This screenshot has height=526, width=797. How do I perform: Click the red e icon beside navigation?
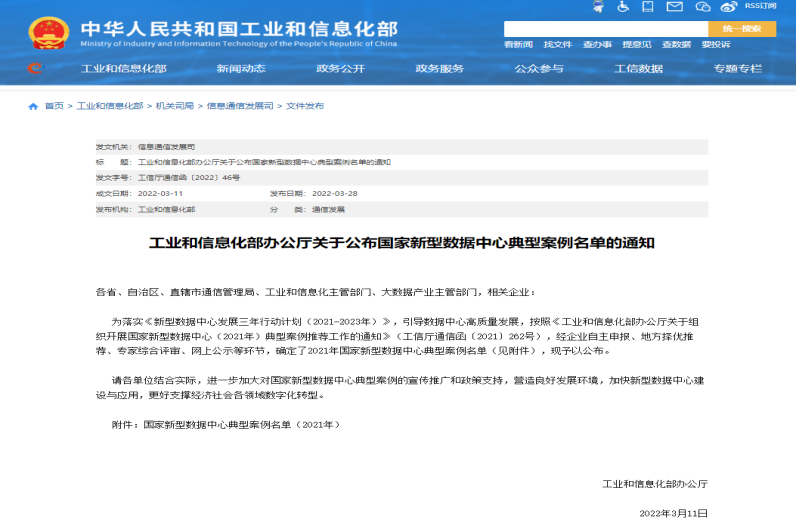coord(35,68)
